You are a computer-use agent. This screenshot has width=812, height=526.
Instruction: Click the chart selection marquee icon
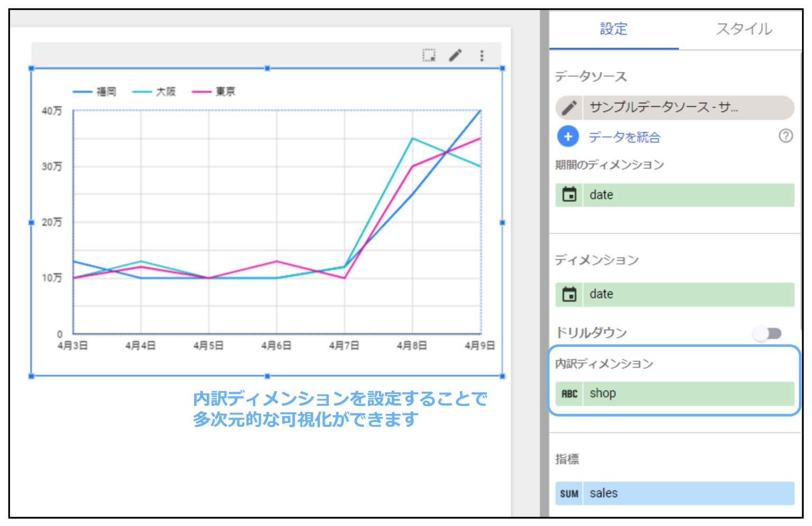coord(429,56)
